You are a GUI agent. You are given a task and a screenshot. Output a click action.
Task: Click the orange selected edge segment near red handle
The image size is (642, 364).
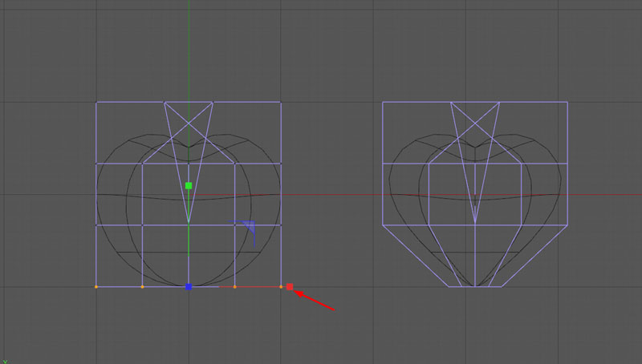coord(257,286)
